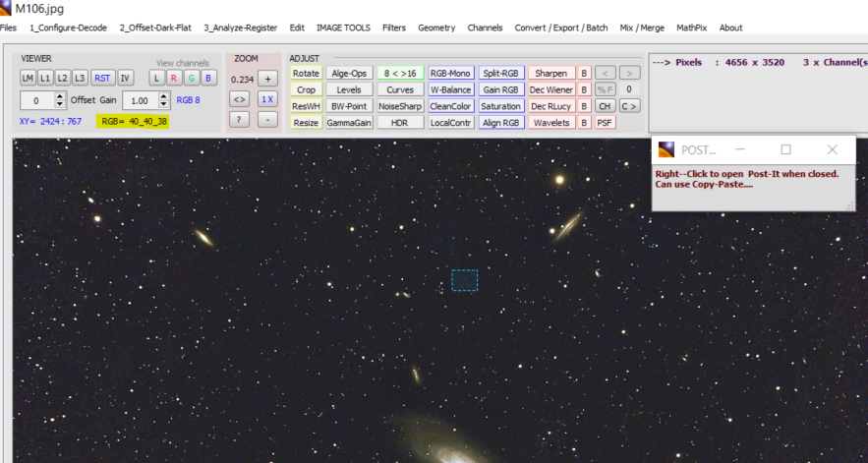The width and height of the screenshot is (868, 463).
Task: Open the Files menu
Action: (8, 28)
